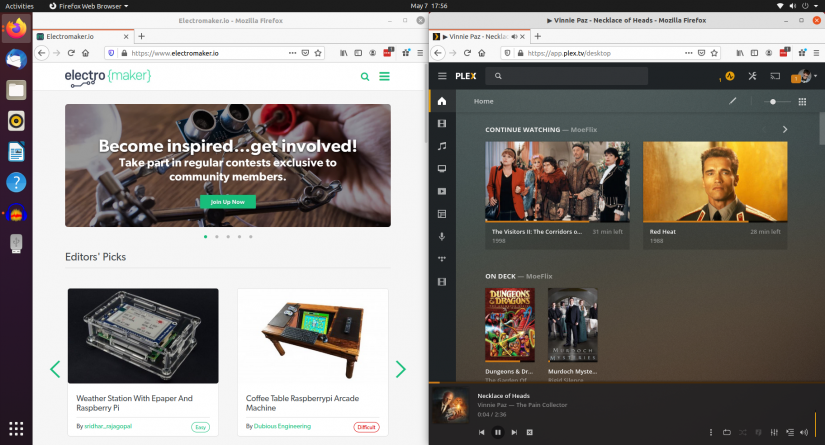Go to Plex Home in sidebar
Viewport: 825px width, 445px height.
(442, 101)
